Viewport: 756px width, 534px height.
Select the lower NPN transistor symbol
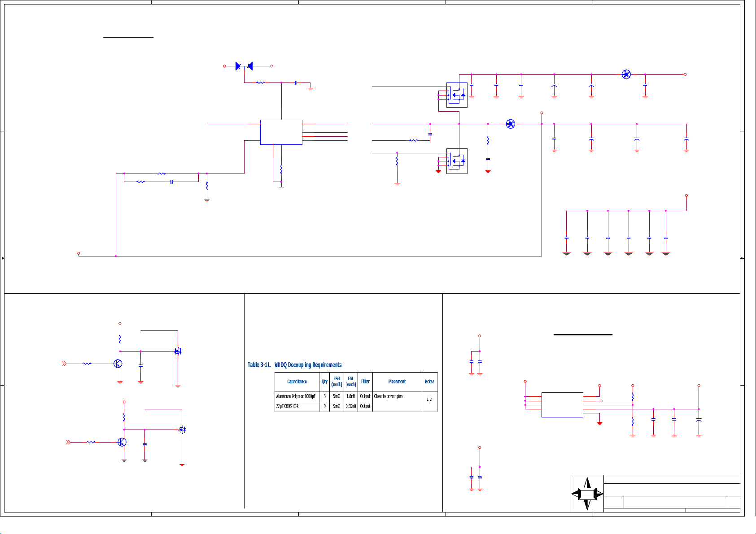click(122, 442)
